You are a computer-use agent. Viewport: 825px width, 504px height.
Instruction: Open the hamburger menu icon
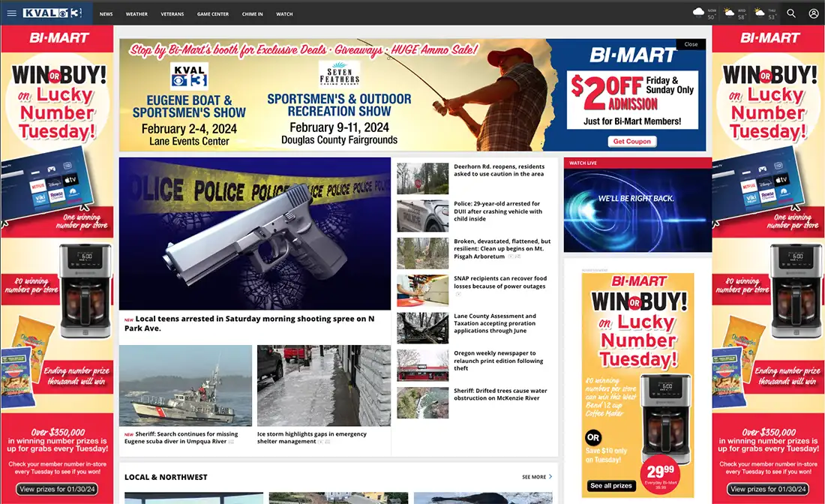pyautogui.click(x=11, y=13)
